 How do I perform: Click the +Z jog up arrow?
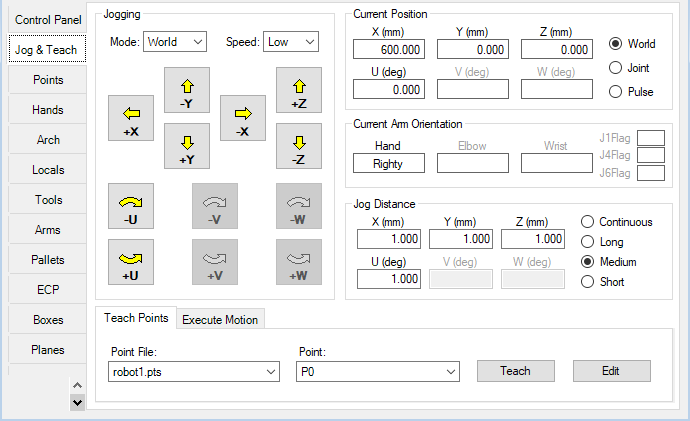[x=298, y=90]
